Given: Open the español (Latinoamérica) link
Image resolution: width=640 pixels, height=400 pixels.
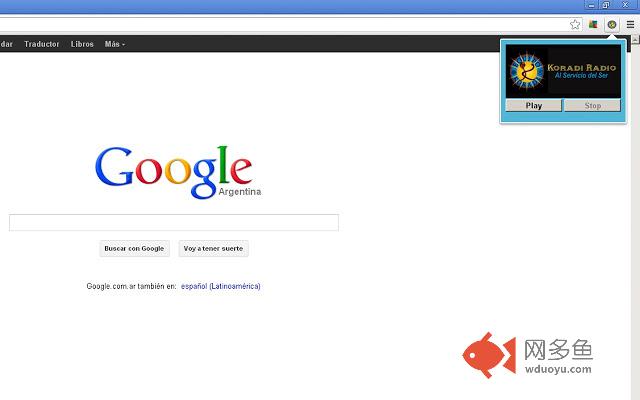Looking at the screenshot, I should (220, 286).
